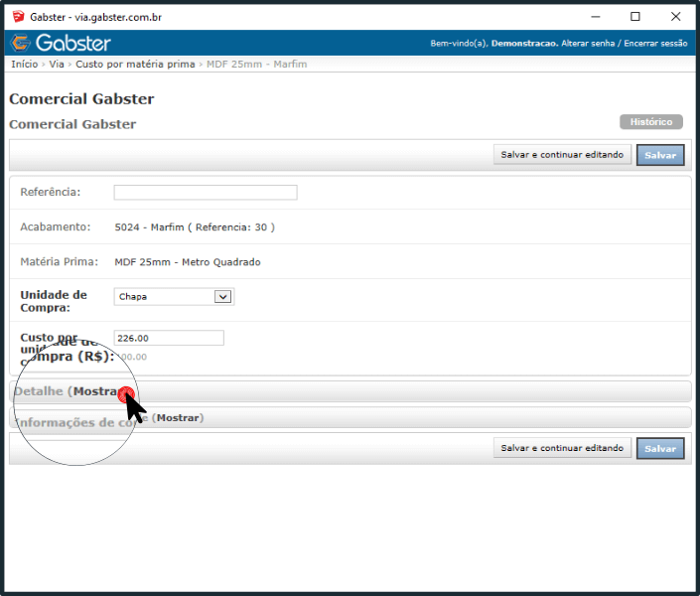Click the SketchUp icon in title bar
This screenshot has width=700, height=596.
tap(18, 17)
